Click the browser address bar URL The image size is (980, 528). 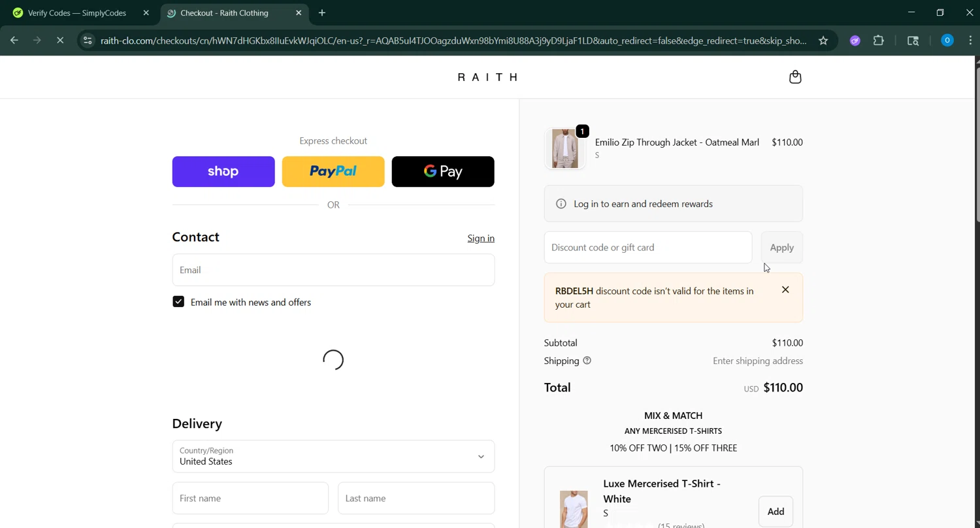click(x=453, y=41)
